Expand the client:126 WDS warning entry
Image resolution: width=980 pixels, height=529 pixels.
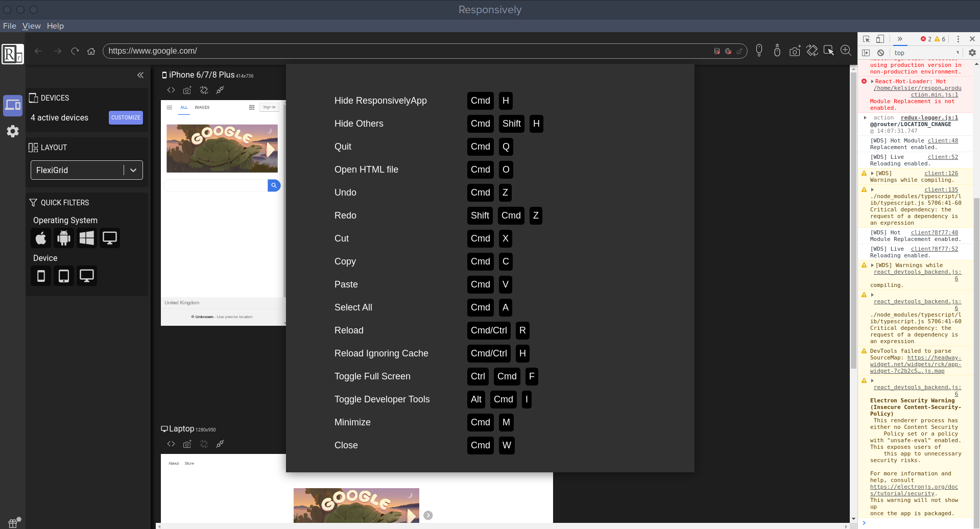[872, 173]
